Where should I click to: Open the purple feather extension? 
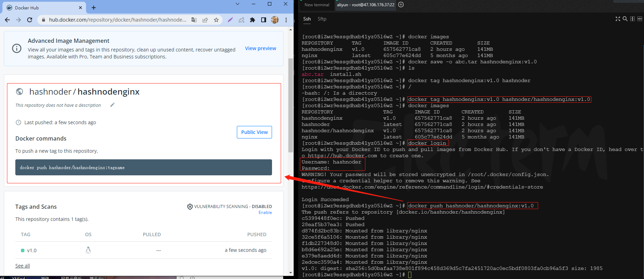click(x=230, y=20)
